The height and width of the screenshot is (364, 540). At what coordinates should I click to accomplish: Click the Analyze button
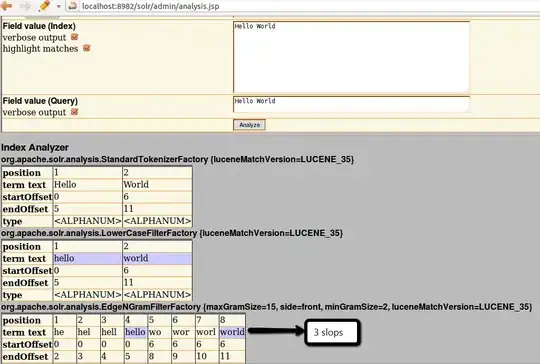tap(249, 125)
